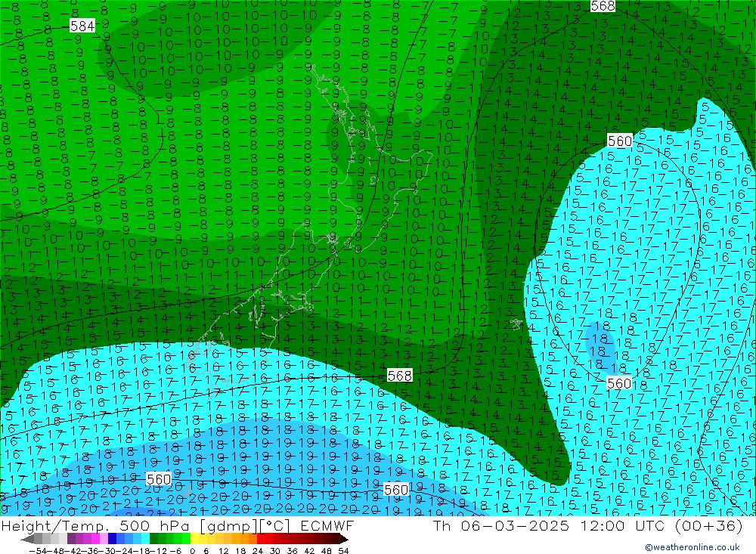Click the 568 label south of New Zealand

point(400,375)
